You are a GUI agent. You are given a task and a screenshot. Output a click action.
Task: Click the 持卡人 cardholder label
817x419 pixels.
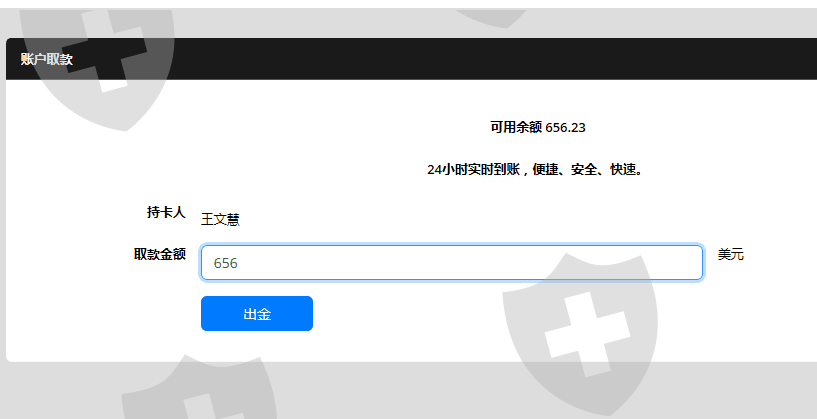[166, 212]
